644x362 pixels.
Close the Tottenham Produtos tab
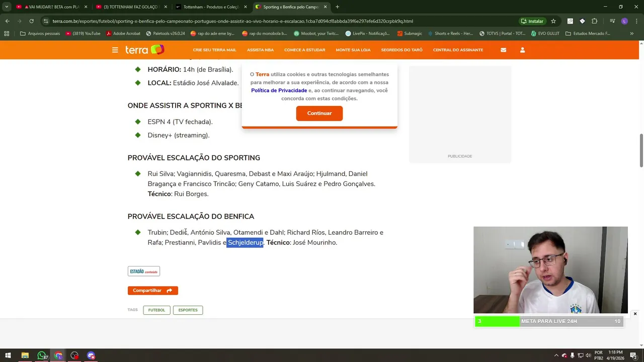[x=246, y=7]
